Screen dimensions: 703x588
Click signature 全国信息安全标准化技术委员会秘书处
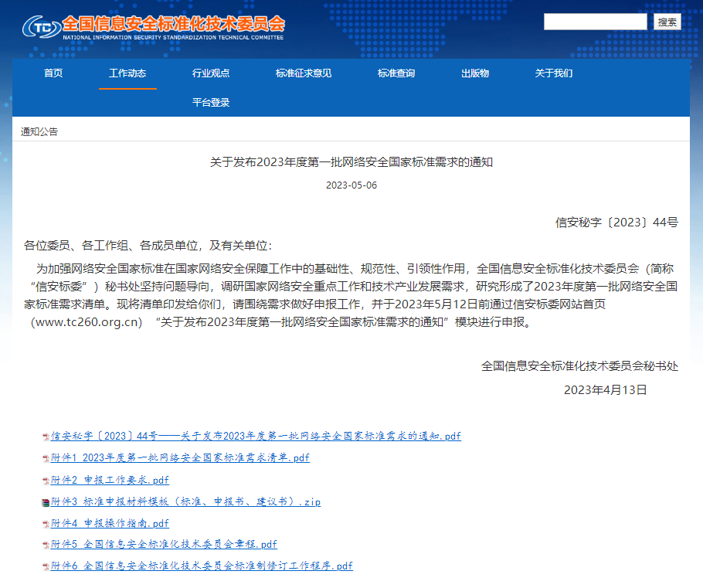579,366
